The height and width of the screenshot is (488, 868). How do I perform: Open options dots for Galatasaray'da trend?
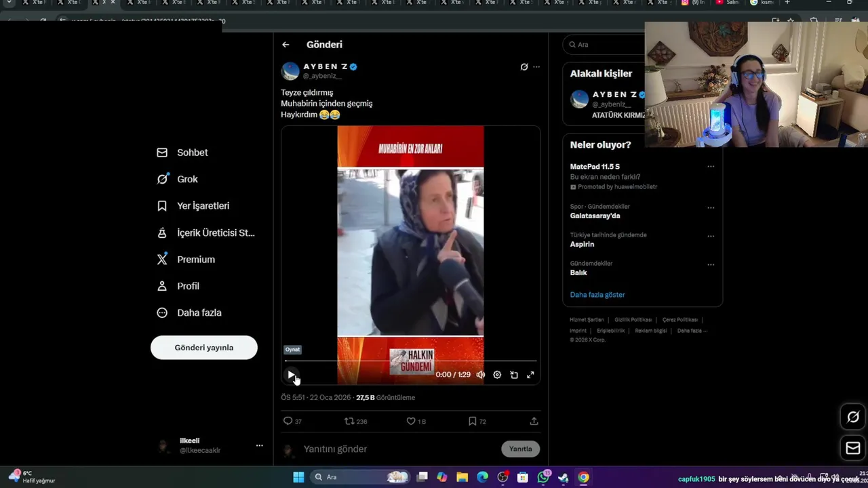click(x=711, y=207)
